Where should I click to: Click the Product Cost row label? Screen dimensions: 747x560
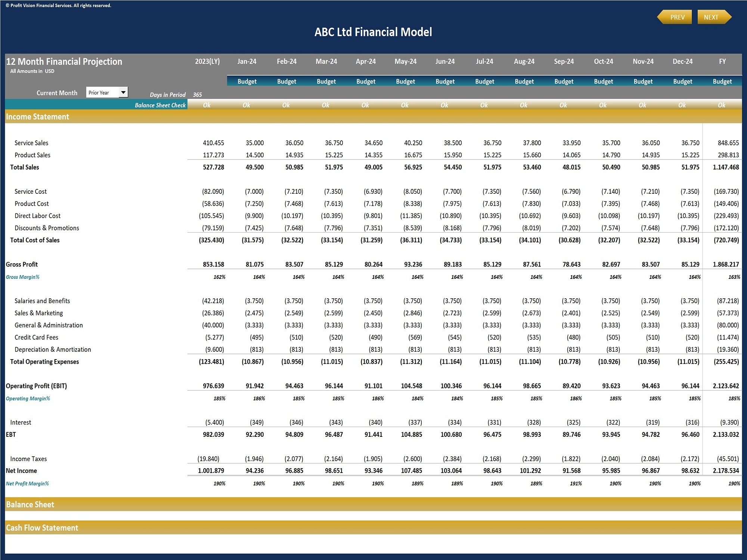(x=31, y=204)
